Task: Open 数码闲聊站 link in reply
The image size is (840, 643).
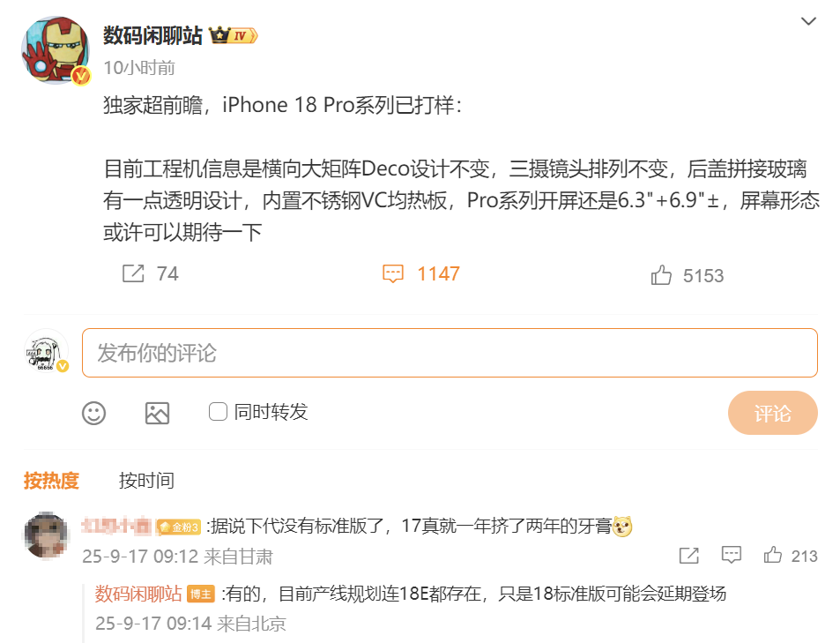Action: pos(138,594)
